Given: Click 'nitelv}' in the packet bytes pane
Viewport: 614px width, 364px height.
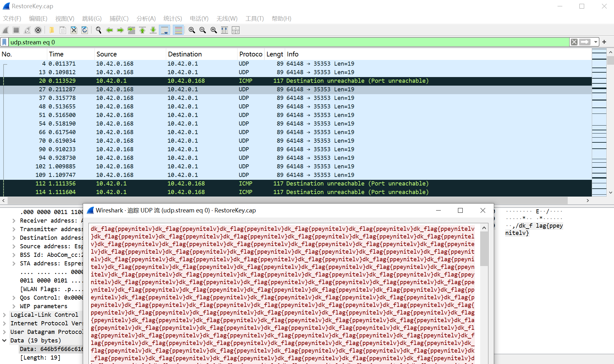Looking at the screenshot, I should tap(517, 233).
